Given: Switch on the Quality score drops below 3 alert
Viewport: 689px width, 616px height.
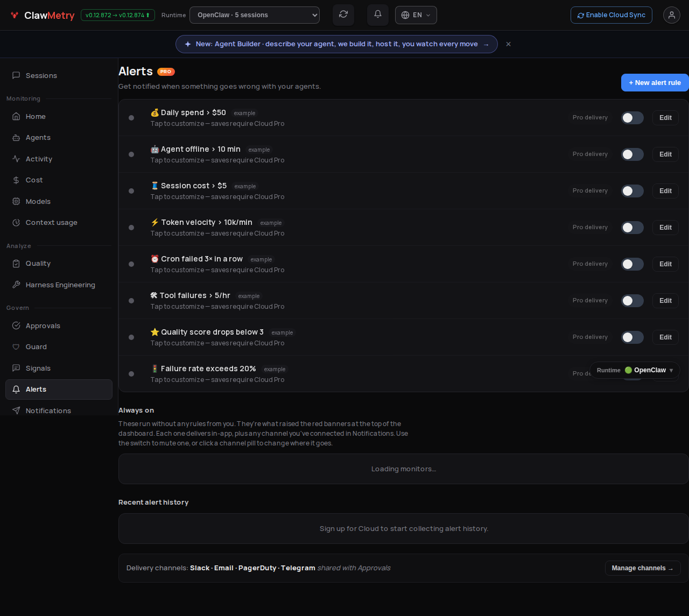Looking at the screenshot, I should (x=632, y=337).
